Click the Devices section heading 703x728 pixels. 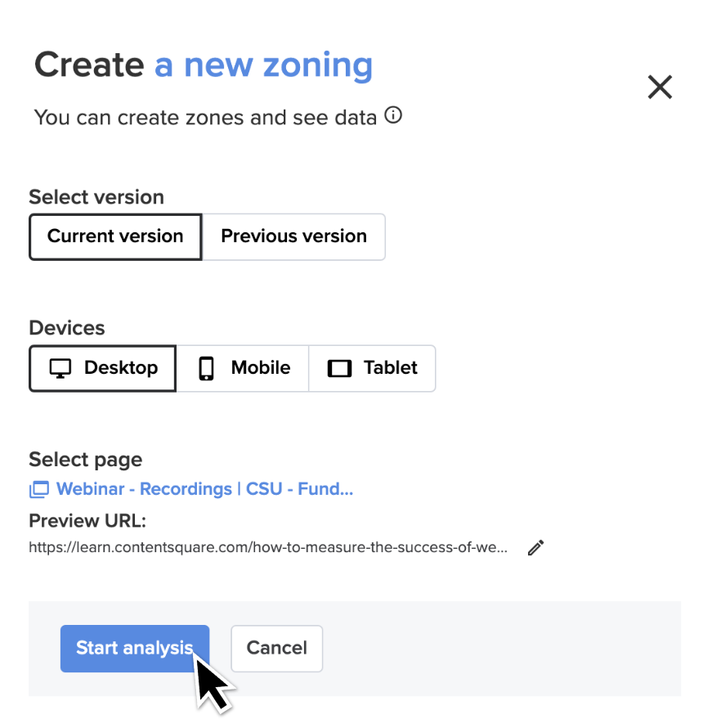(67, 328)
